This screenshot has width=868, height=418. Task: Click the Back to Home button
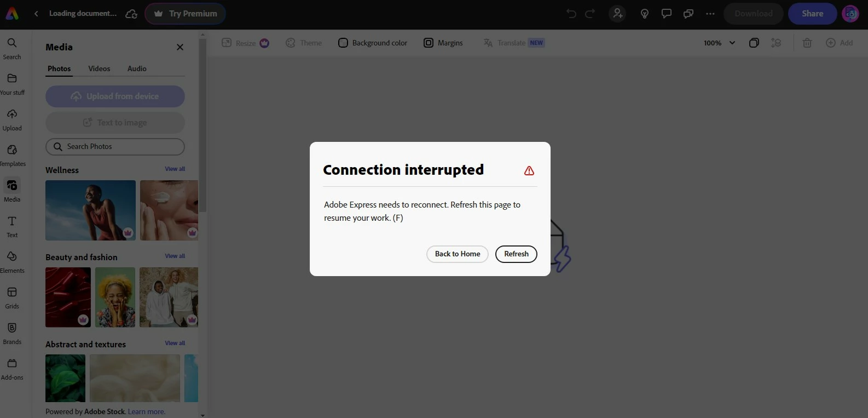pyautogui.click(x=458, y=254)
